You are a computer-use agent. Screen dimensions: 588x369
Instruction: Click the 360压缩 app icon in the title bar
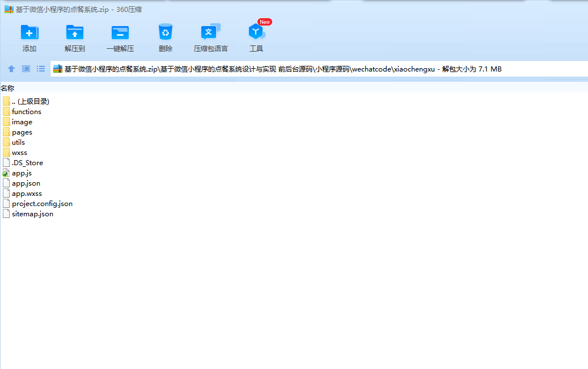point(9,10)
